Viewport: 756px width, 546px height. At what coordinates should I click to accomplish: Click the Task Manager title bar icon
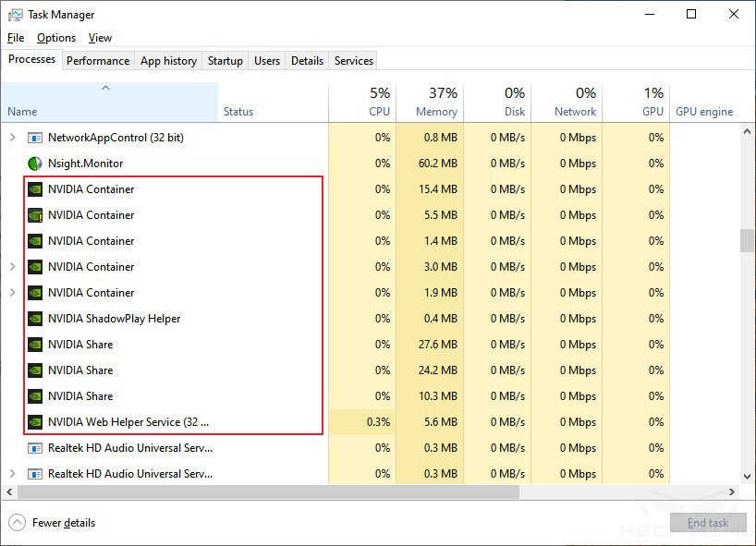coord(15,15)
